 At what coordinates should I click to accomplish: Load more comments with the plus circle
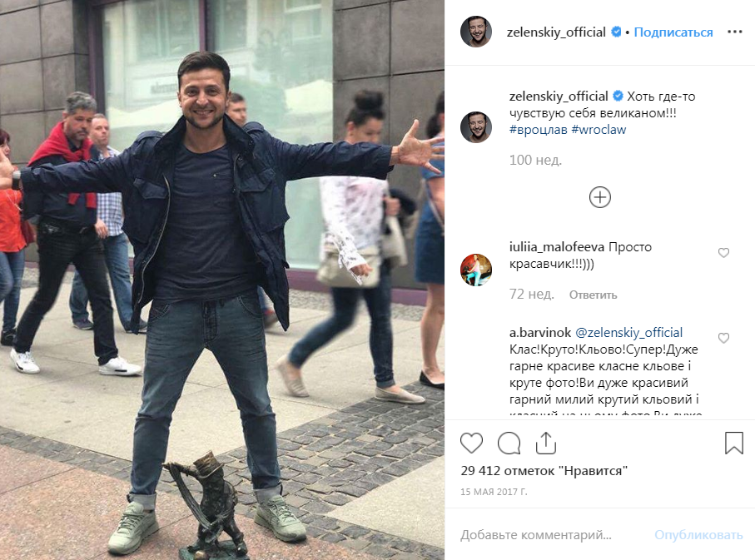[600, 197]
